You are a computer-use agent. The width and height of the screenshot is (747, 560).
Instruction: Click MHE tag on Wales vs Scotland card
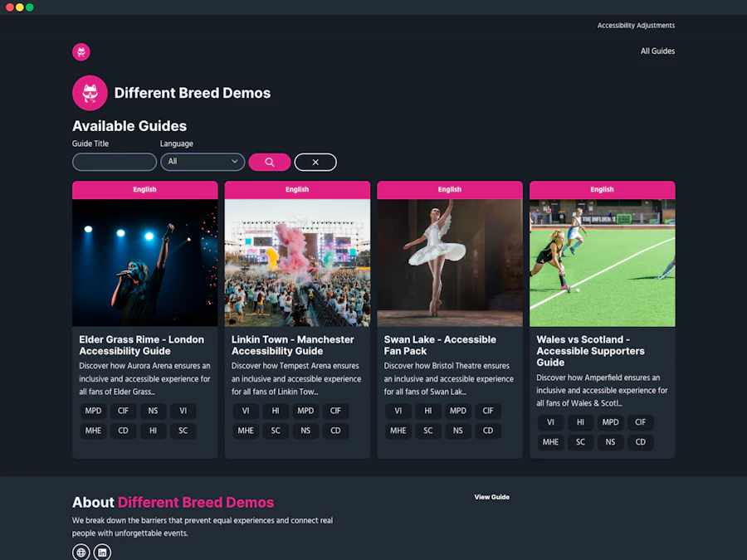point(551,442)
